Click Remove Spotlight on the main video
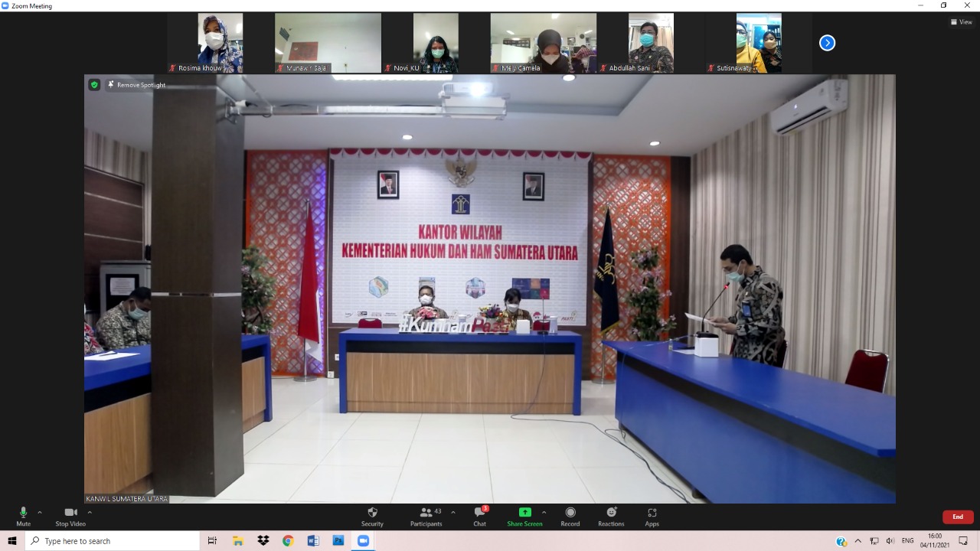 click(136, 85)
